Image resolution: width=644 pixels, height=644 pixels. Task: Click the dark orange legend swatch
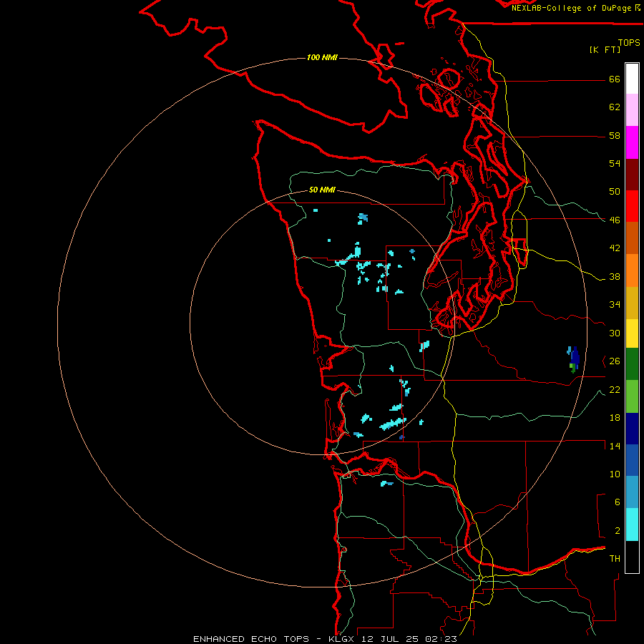pos(632,238)
